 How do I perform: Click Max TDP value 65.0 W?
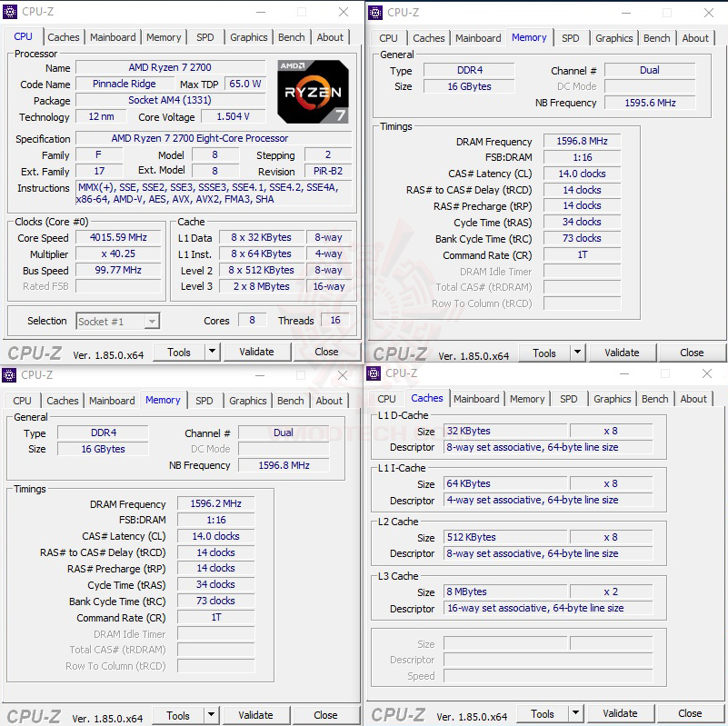click(x=245, y=84)
